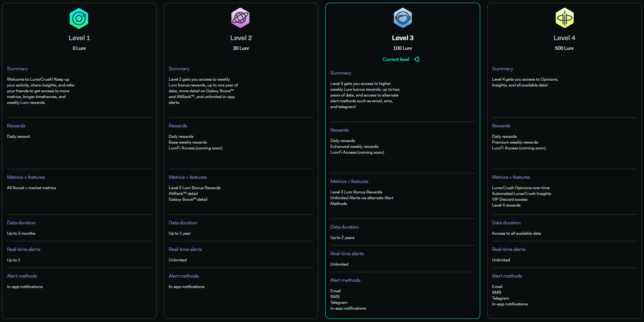Click "LunrFi Access (coming soon)" in Level 4
Viewport: 644px width, 322px height.
point(519,148)
